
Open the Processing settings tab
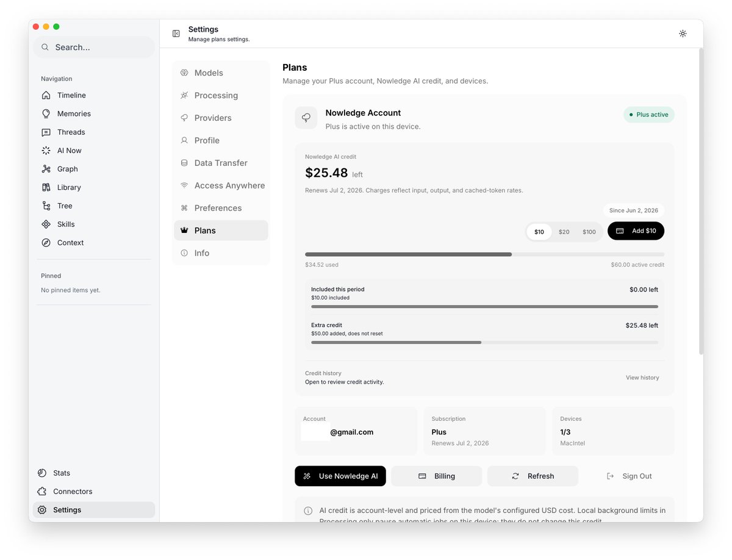[221, 95]
